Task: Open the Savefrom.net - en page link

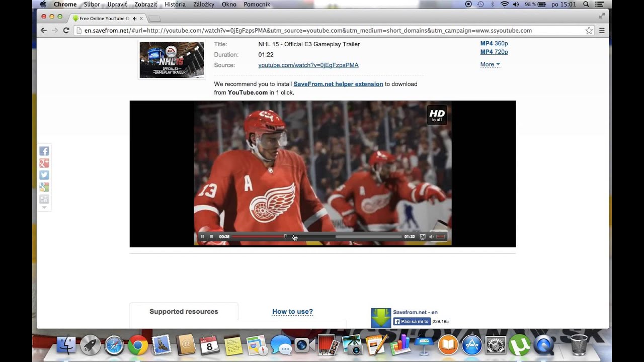Action: [x=415, y=312]
